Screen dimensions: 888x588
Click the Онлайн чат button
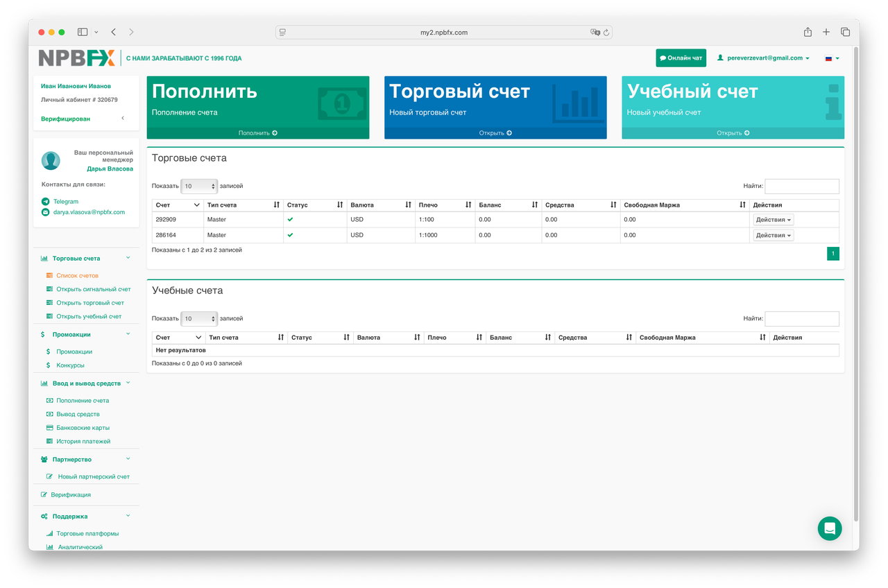coord(681,58)
